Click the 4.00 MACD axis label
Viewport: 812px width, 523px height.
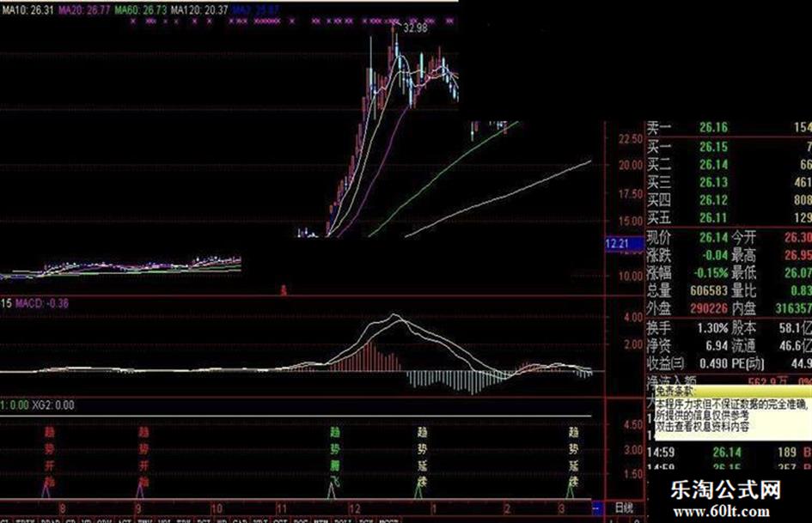pos(633,317)
